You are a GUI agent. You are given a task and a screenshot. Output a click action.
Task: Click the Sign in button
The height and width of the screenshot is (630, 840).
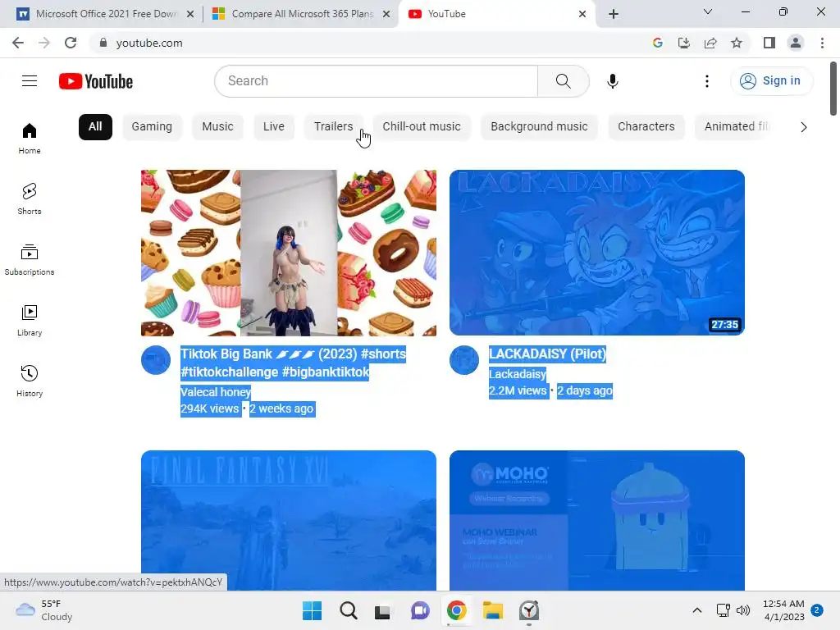pos(771,81)
